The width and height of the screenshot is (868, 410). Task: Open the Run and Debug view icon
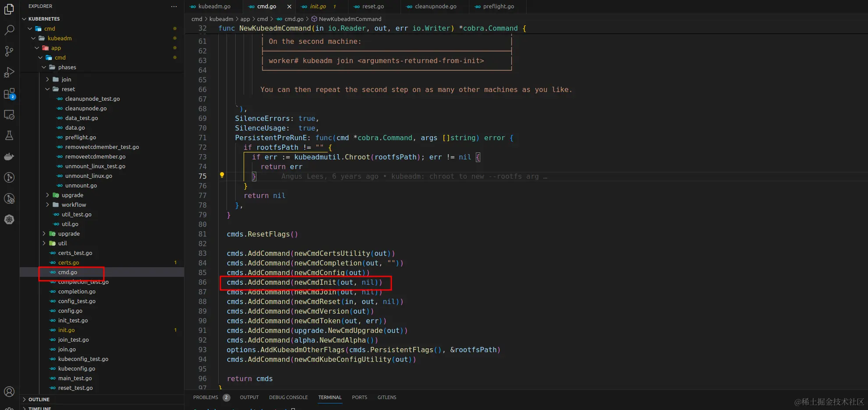point(9,72)
